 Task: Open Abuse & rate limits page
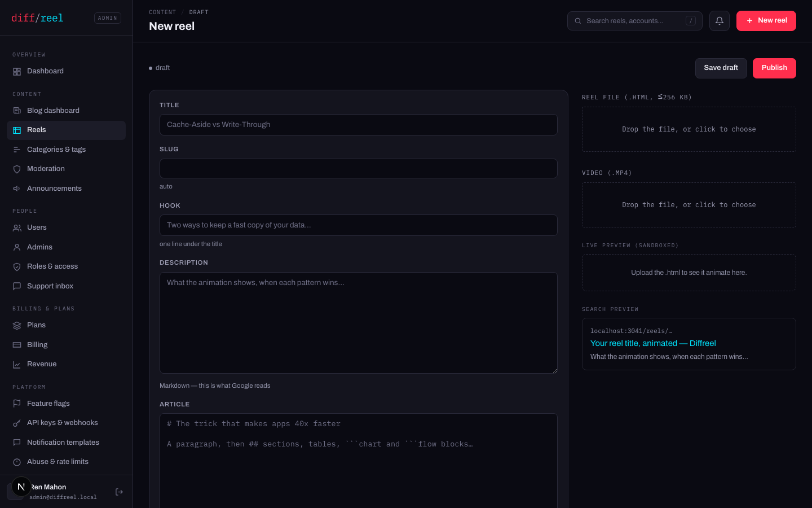click(x=66, y=462)
